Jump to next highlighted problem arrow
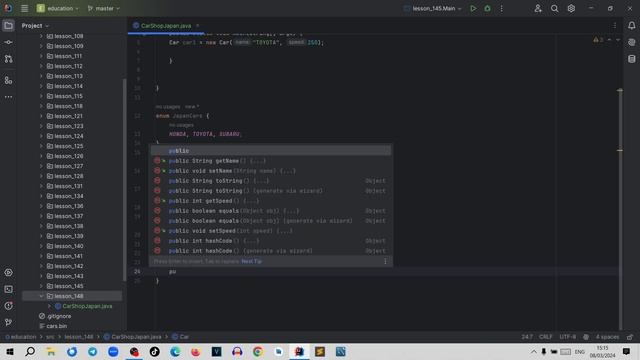This screenshot has height=360, width=640. 618,40
